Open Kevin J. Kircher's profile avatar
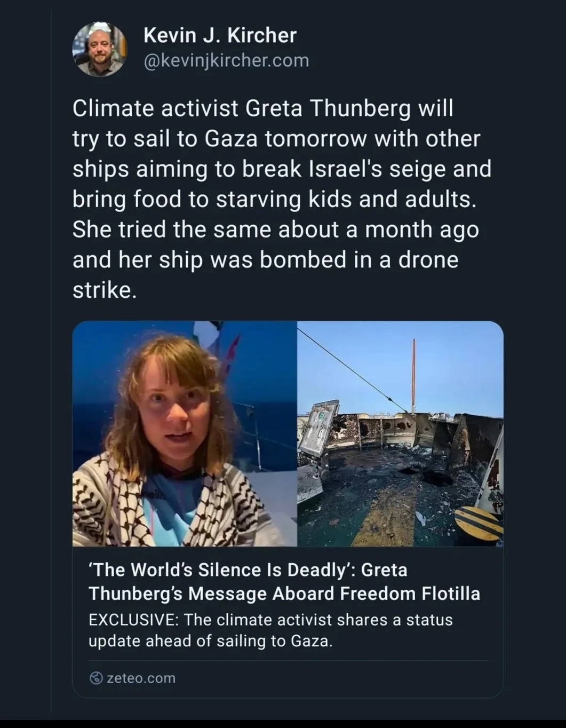This screenshot has width=566, height=728. (99, 50)
